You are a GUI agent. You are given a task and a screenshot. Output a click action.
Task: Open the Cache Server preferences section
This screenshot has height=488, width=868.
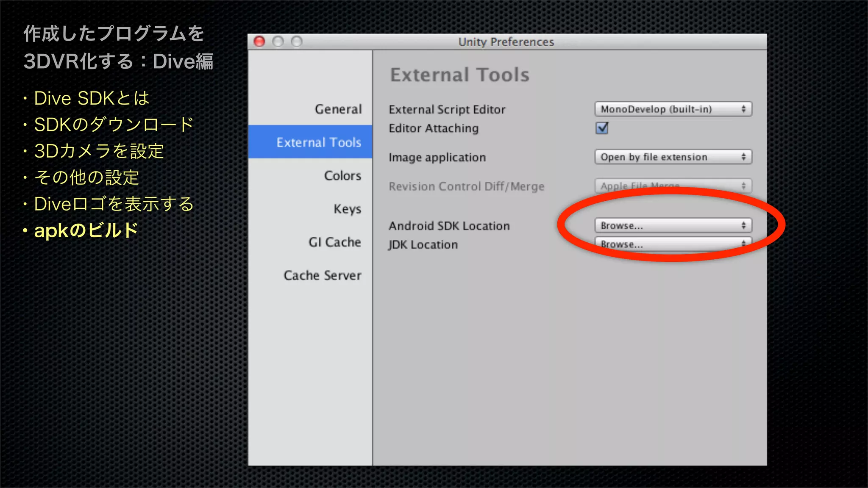point(322,275)
